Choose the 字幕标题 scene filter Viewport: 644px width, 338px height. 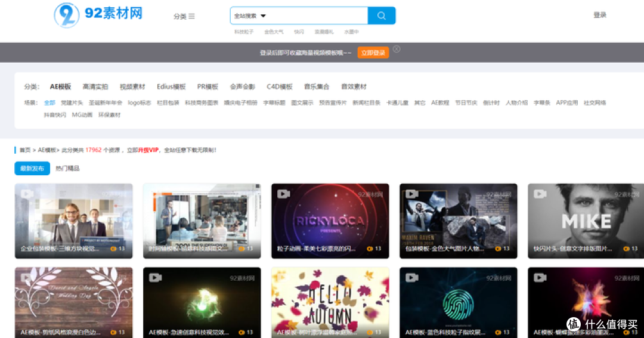pos(274,103)
